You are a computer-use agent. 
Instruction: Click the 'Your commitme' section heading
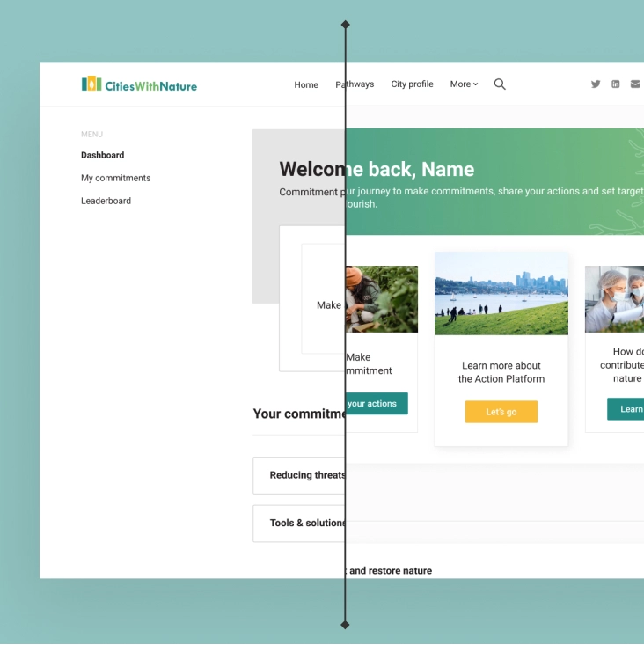(299, 414)
